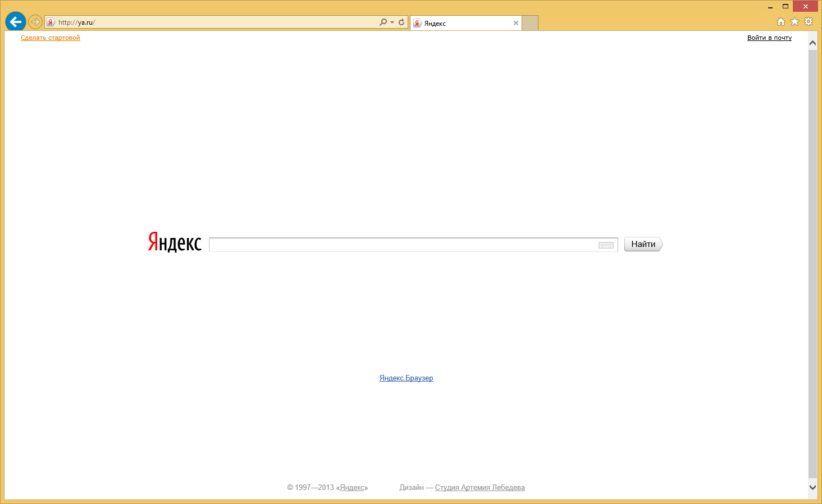This screenshot has width=822, height=504.
Task: Focus the Yandex search input field
Action: tap(413, 245)
